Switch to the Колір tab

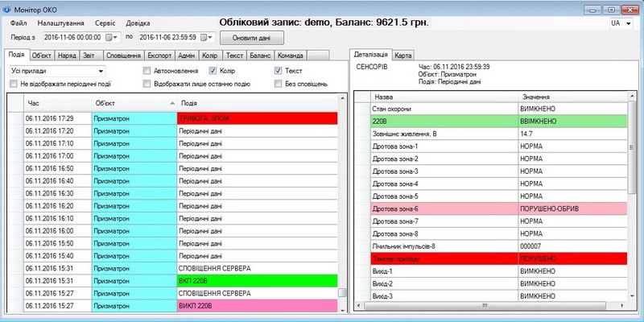(210, 56)
